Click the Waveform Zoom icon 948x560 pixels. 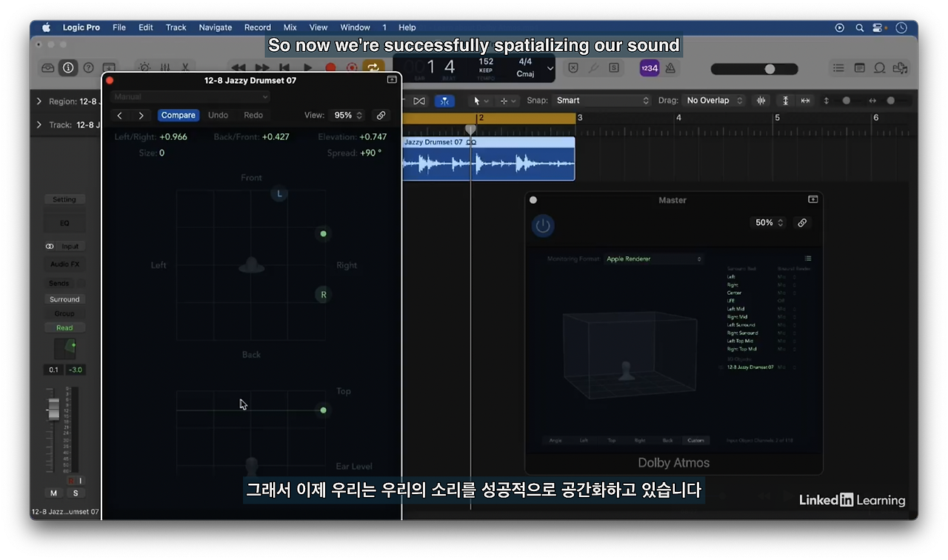coord(761,101)
